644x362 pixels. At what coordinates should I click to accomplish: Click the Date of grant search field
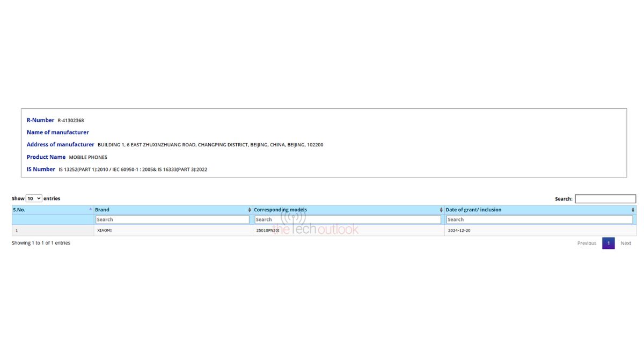[539, 219]
